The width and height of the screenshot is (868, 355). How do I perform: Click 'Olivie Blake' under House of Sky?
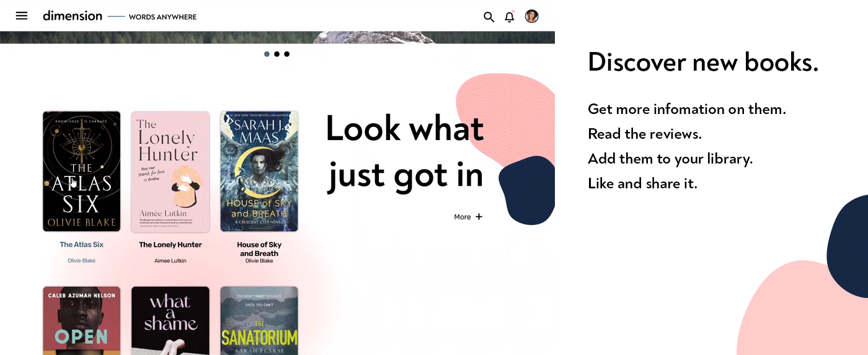pyautogui.click(x=259, y=261)
